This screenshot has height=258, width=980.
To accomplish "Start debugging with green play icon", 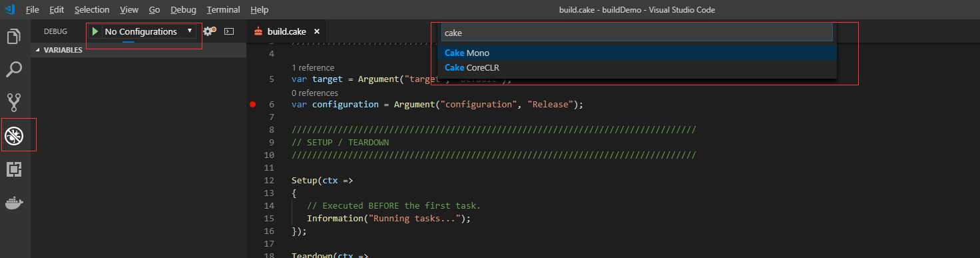I will point(96,31).
